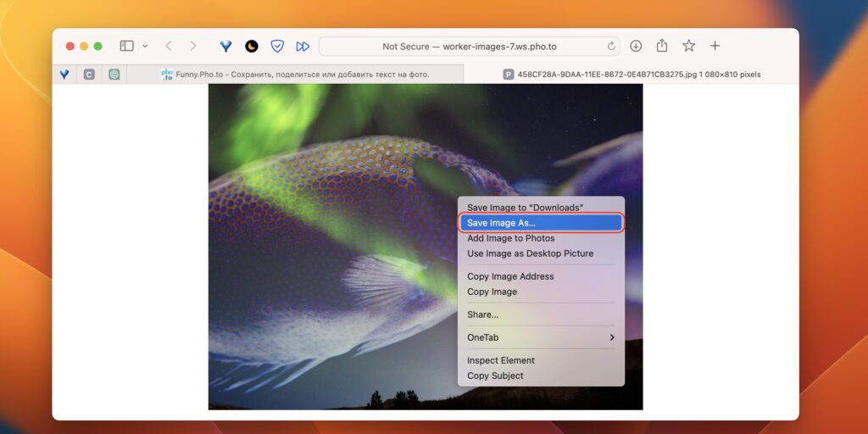Show downloads with the arrow icon

pos(636,46)
